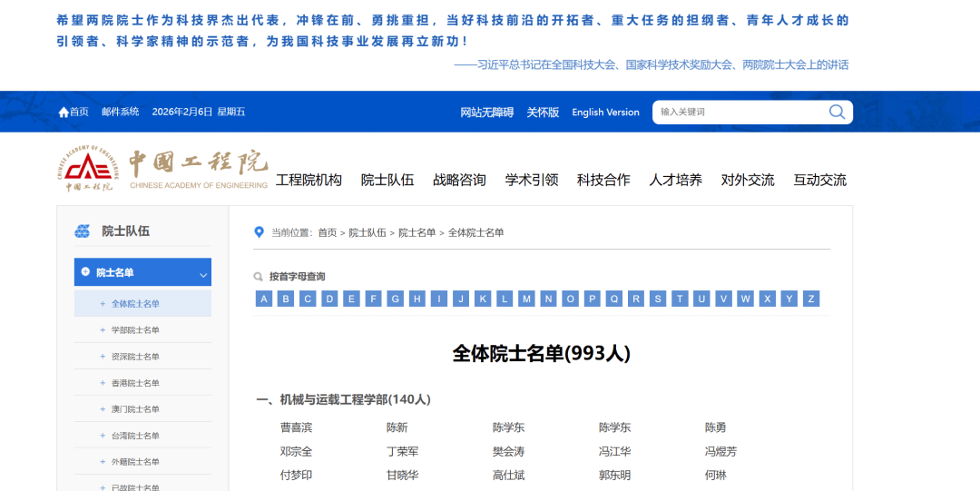Click the circular icon next to 院士名单
This screenshot has width=980, height=491.
(x=85, y=272)
